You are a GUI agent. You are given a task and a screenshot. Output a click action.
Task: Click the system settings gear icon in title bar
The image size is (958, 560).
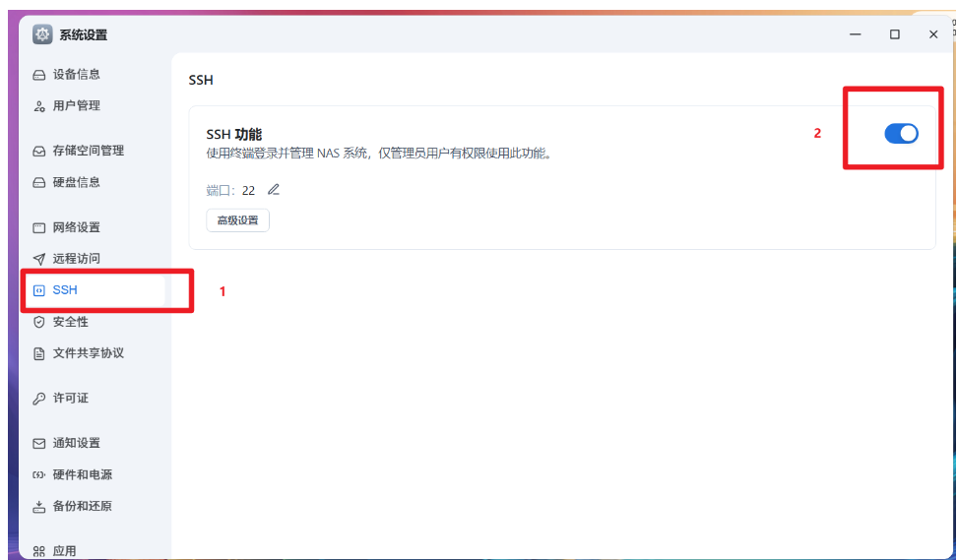click(x=42, y=34)
